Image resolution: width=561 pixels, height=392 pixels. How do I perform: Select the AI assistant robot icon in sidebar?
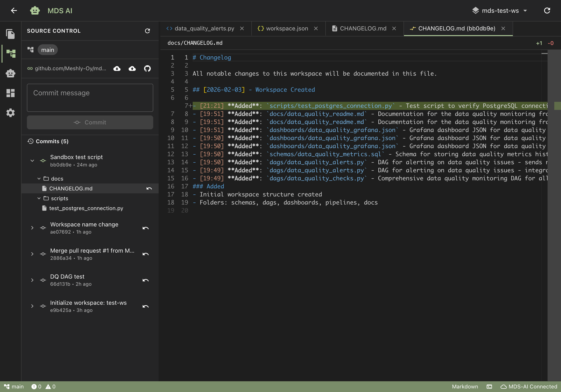pyautogui.click(x=11, y=73)
